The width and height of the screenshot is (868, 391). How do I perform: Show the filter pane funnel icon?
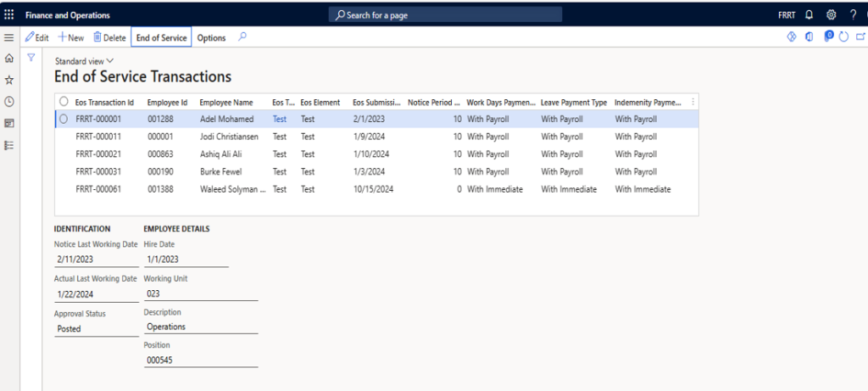31,58
